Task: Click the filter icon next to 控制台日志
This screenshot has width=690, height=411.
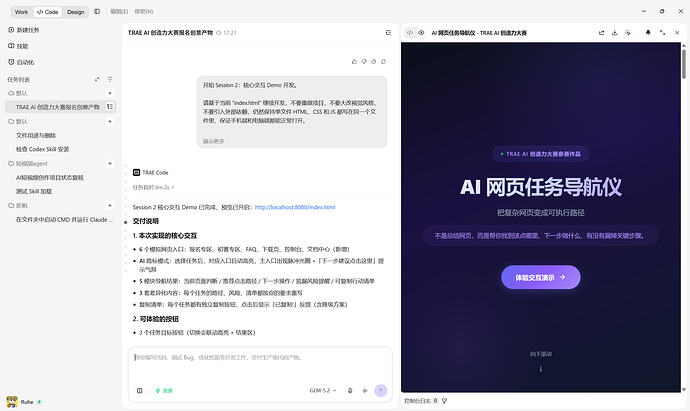Action: [444, 401]
